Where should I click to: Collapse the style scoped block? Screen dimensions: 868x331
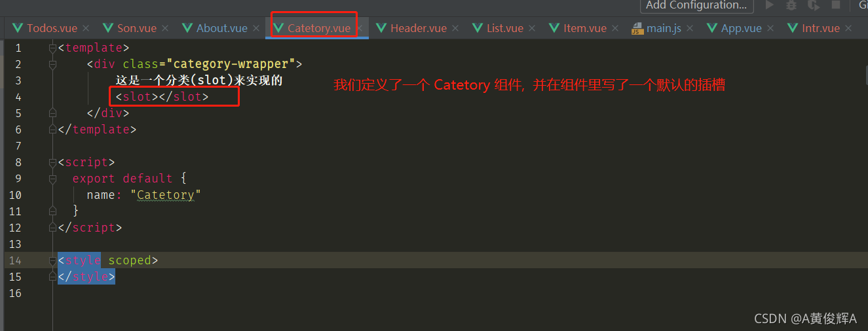[x=53, y=260]
